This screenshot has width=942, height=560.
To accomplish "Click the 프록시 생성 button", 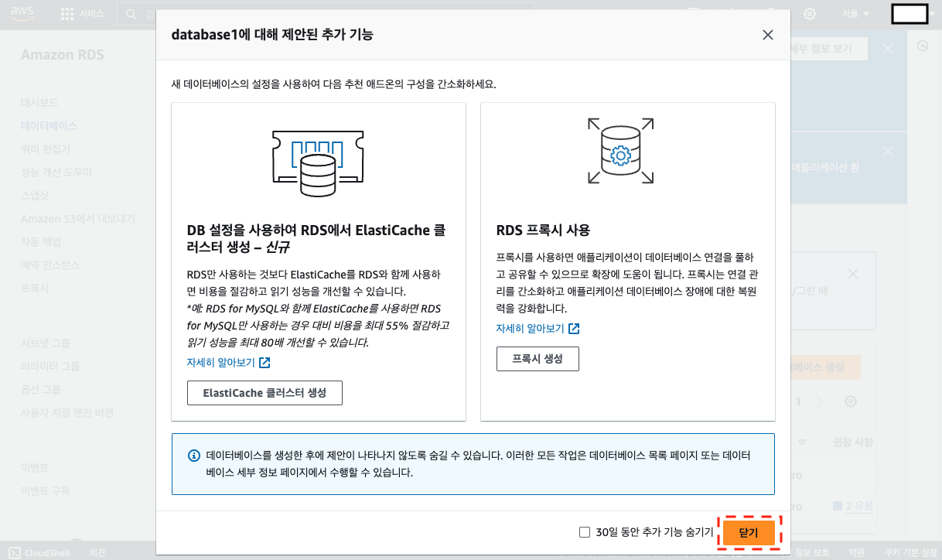I will 538,359.
